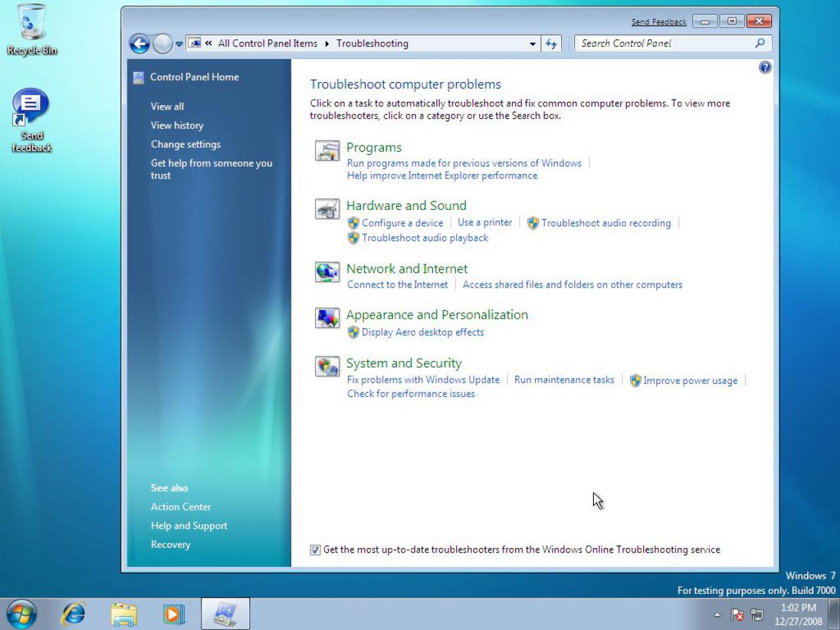The width and height of the screenshot is (840, 630).
Task: Click Fix problems with Windows Update
Action: pyautogui.click(x=423, y=380)
